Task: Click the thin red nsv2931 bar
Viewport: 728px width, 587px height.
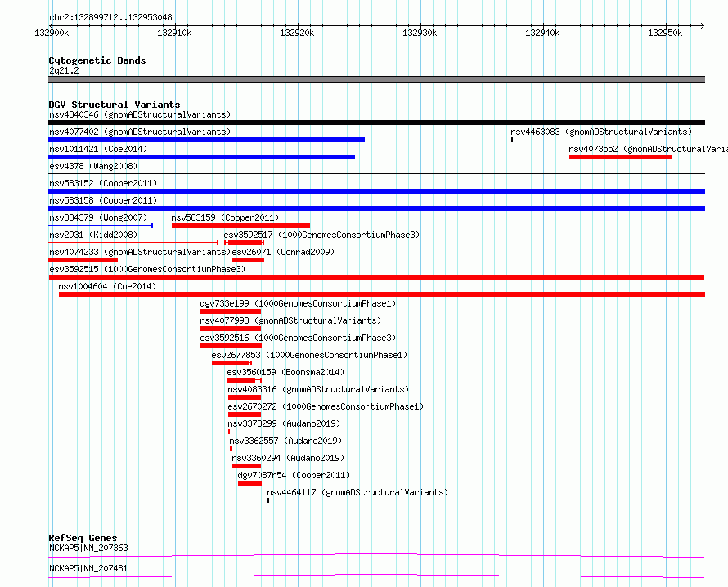Action: pyautogui.click(x=133, y=243)
